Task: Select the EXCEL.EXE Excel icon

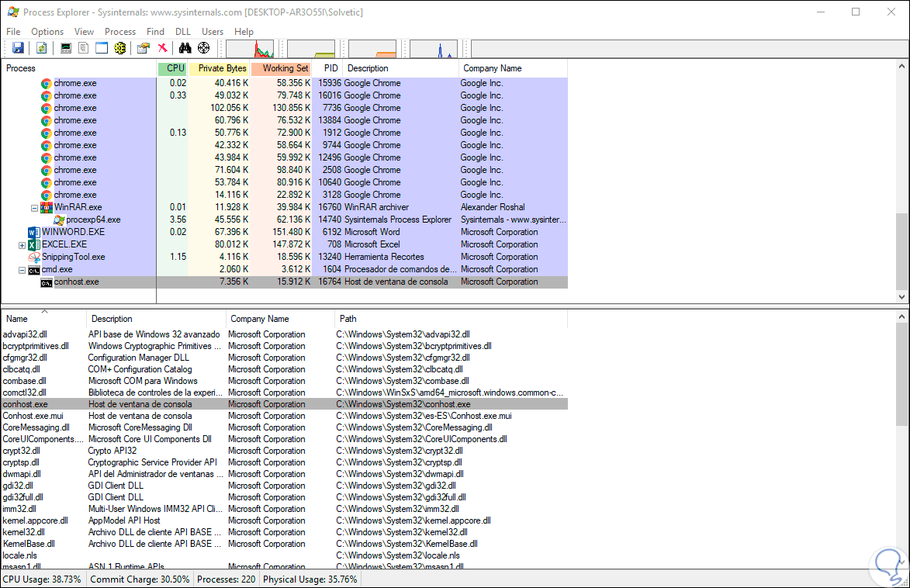Action: click(x=33, y=245)
